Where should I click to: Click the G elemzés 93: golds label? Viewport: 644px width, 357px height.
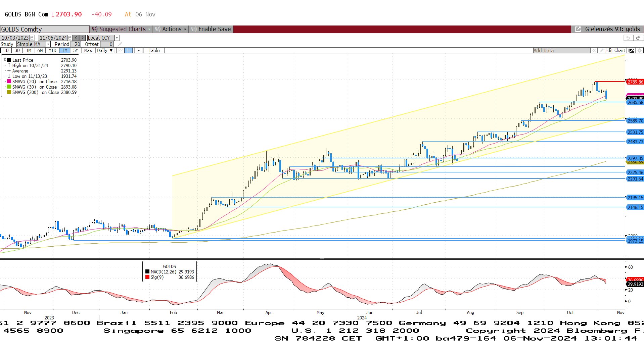coord(612,29)
